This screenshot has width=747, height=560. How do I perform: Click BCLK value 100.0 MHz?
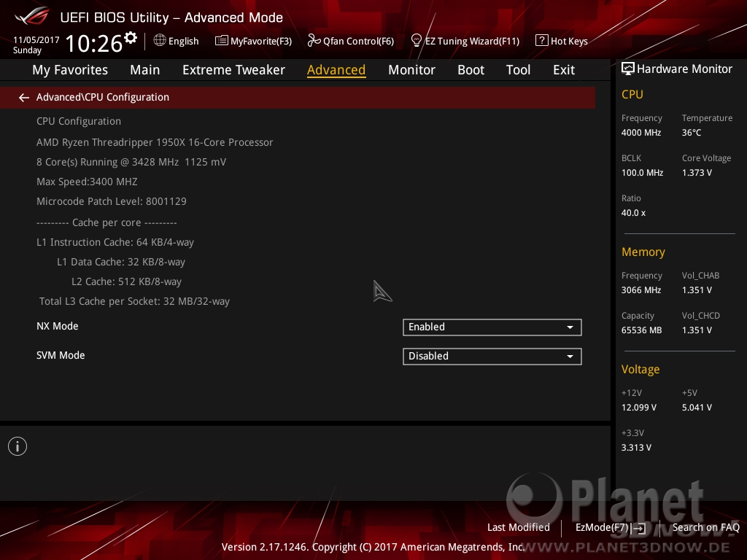(x=642, y=173)
